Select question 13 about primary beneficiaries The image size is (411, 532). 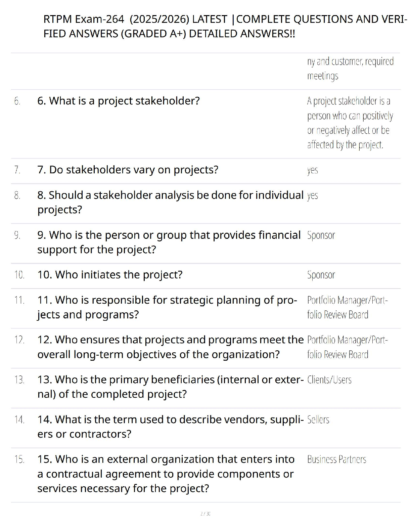[170, 387]
